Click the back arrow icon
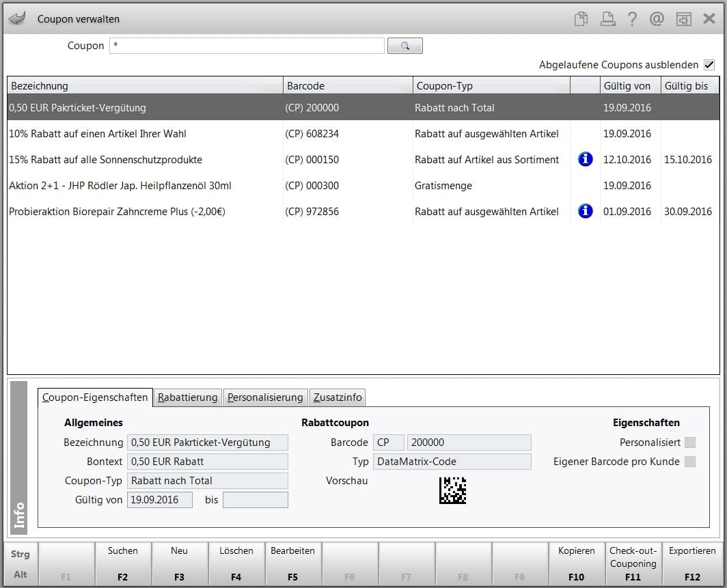 click(17, 18)
